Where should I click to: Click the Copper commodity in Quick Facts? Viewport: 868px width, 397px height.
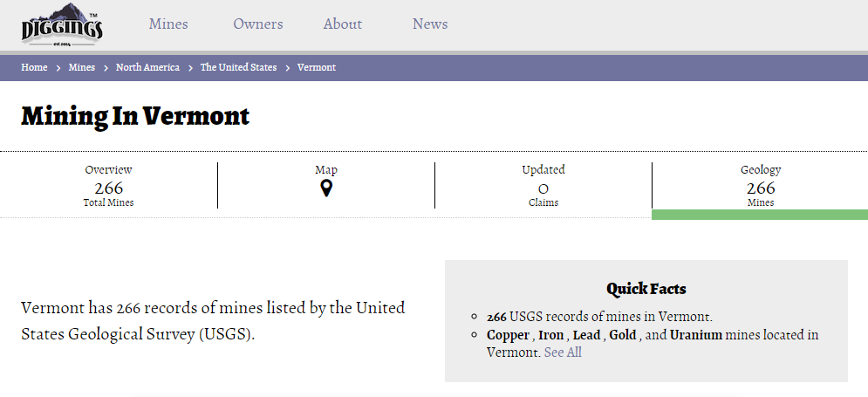click(508, 335)
